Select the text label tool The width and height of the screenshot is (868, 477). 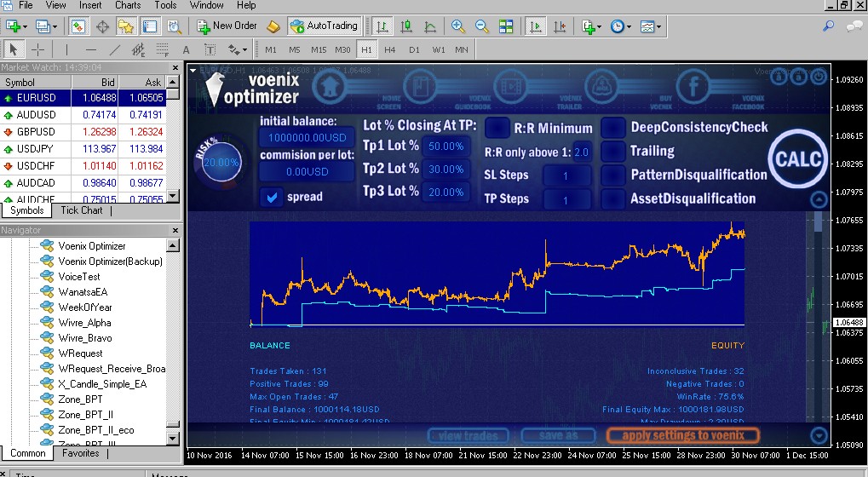[x=210, y=49]
